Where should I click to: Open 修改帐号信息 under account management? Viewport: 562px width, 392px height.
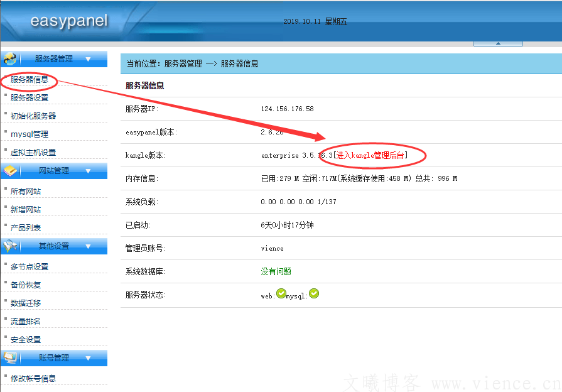[33, 378]
